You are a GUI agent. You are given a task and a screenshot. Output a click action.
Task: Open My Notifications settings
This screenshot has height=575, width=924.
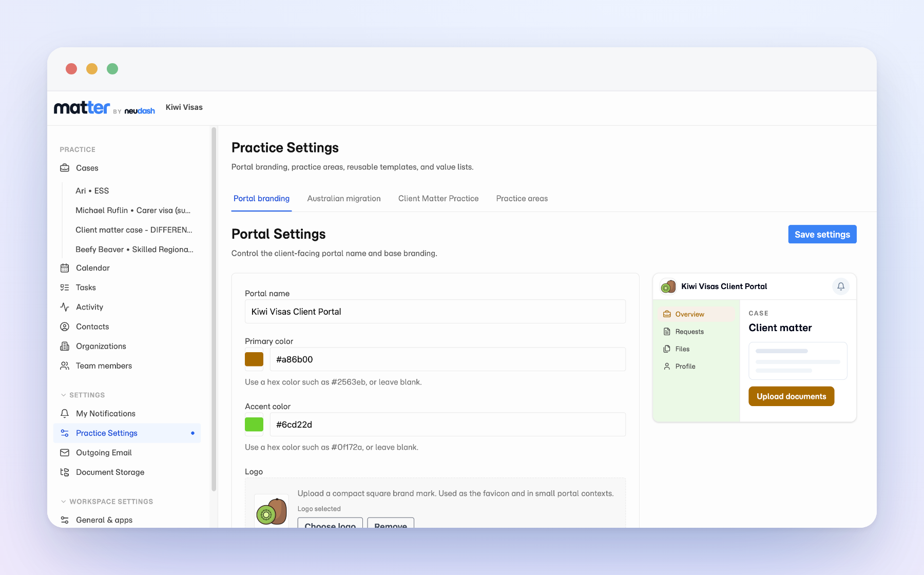106,413
